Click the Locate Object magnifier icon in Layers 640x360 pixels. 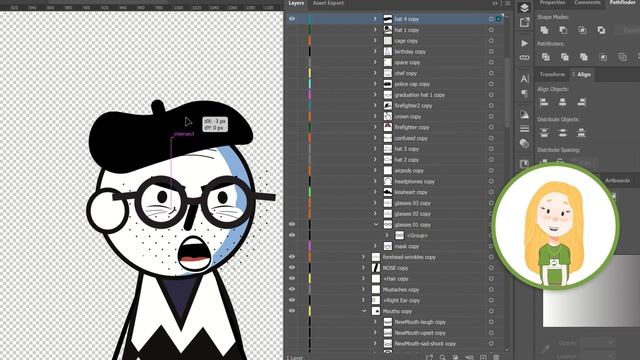point(442,357)
